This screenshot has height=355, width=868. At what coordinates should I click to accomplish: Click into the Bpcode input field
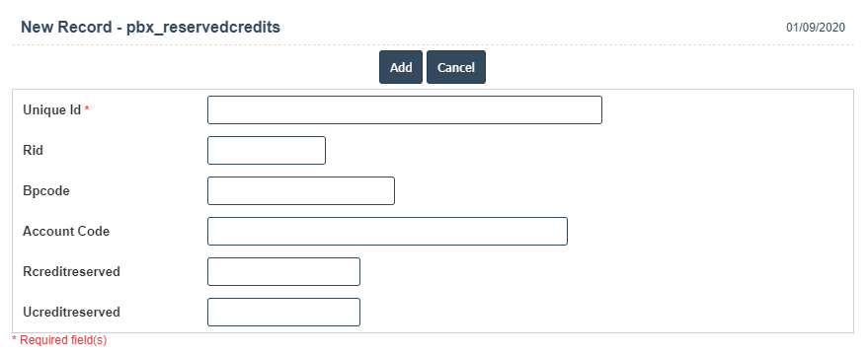[301, 190]
